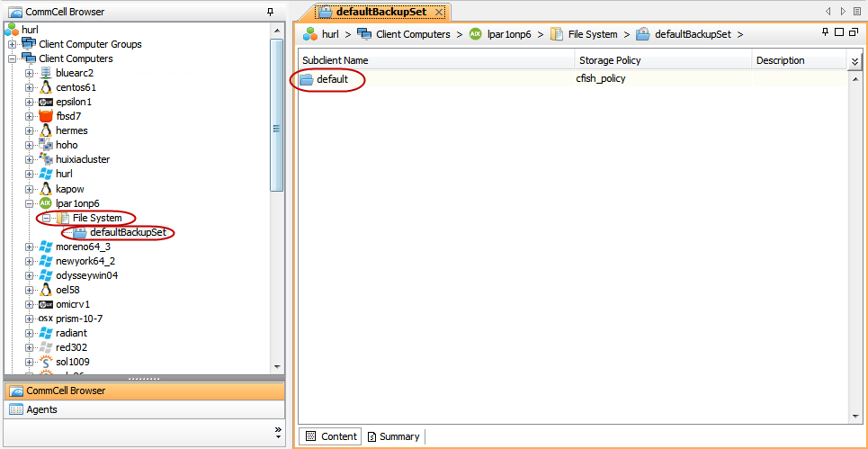Viewport: 868px width, 449px height.
Task: Pin the CommCell Browser panel
Action: (x=270, y=12)
